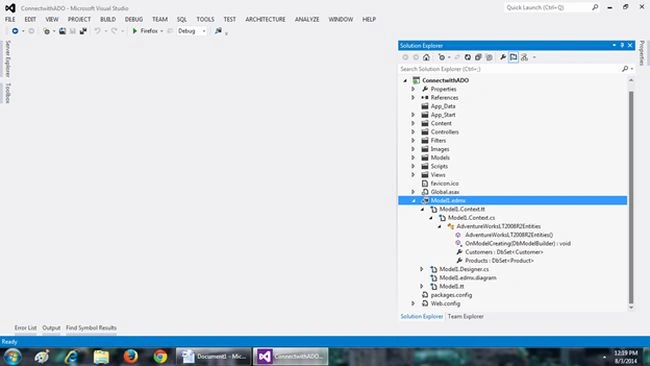Click the Search Solution Explorer field
Screen dimensions: 650x366
pyautogui.click(x=510, y=69)
